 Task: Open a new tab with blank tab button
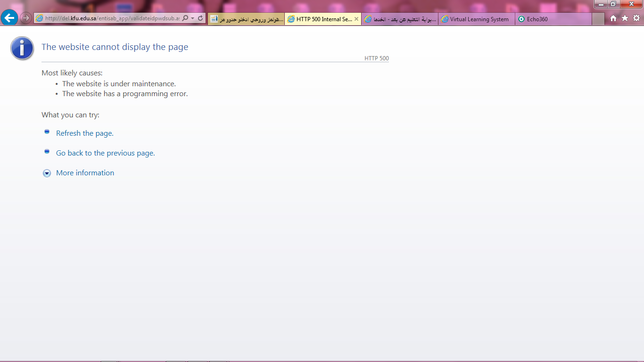click(x=598, y=19)
